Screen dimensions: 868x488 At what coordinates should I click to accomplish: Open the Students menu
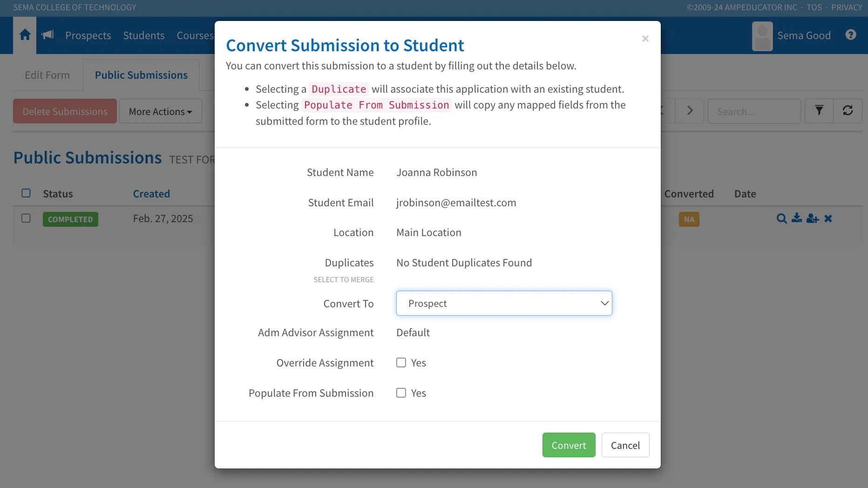click(144, 35)
